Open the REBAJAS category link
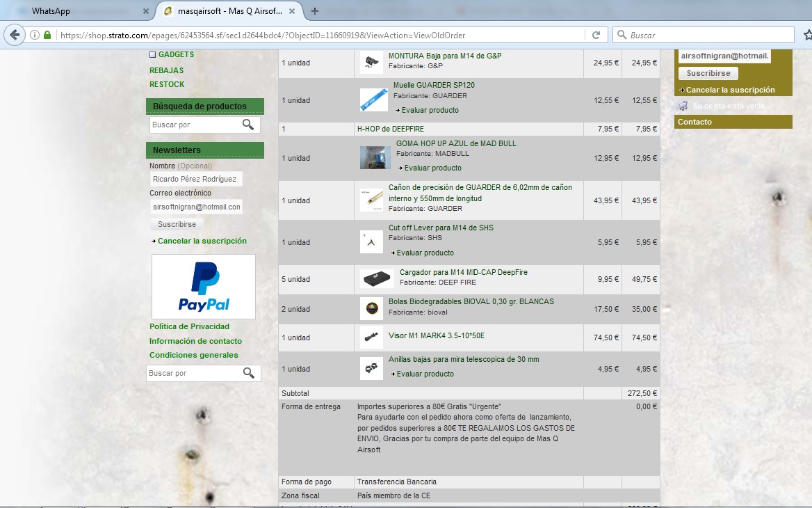The width and height of the screenshot is (812, 508). tap(166, 70)
